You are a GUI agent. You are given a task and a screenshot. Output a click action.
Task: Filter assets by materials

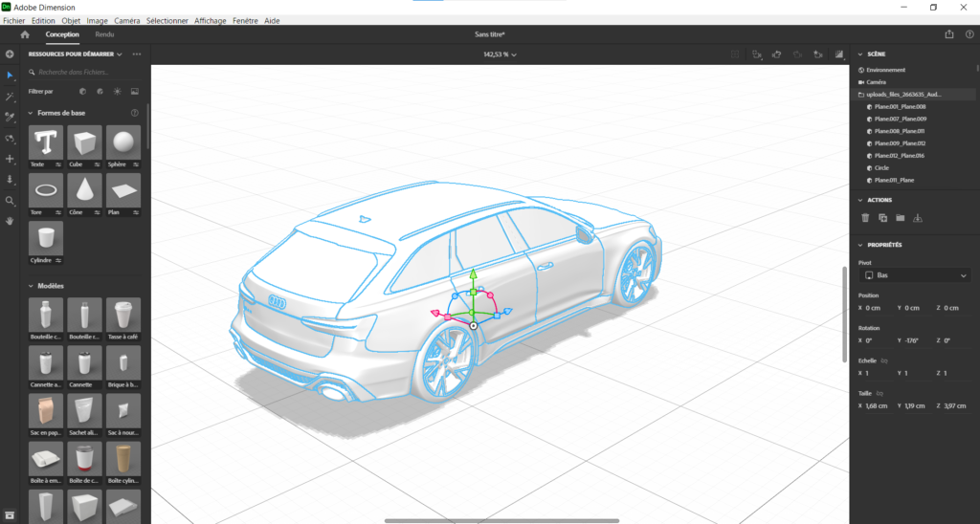pyautogui.click(x=100, y=92)
